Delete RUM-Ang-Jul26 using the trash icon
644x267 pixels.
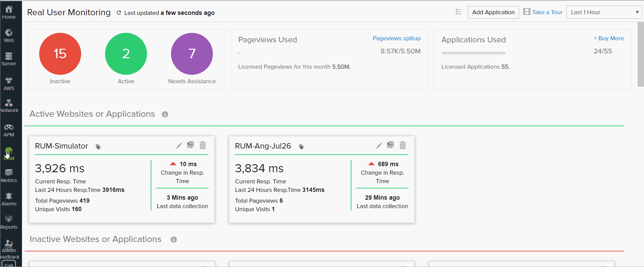pos(402,145)
